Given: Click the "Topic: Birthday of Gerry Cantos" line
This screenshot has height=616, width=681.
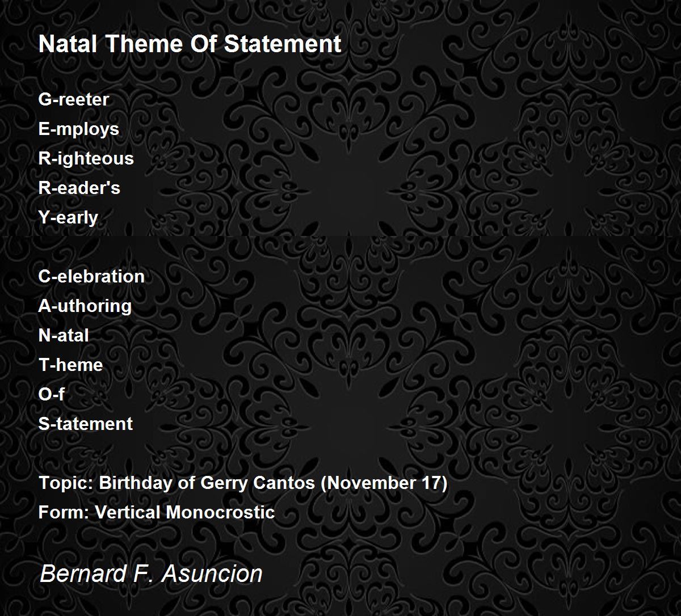Looking at the screenshot, I should pyautogui.click(x=178, y=483).
